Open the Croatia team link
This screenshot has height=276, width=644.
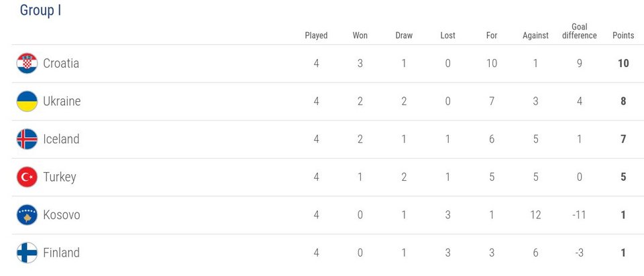61,63
